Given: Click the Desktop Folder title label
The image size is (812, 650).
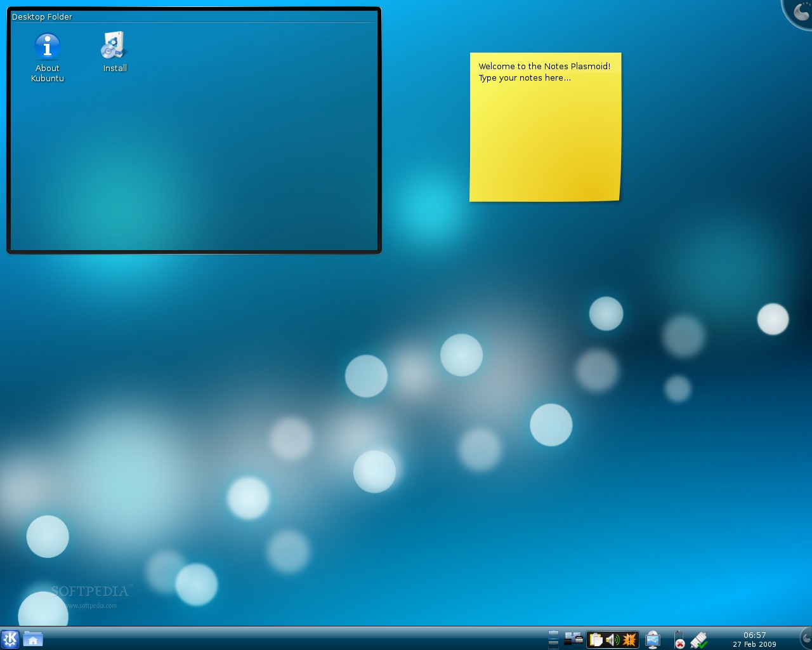Looking at the screenshot, I should (x=42, y=17).
